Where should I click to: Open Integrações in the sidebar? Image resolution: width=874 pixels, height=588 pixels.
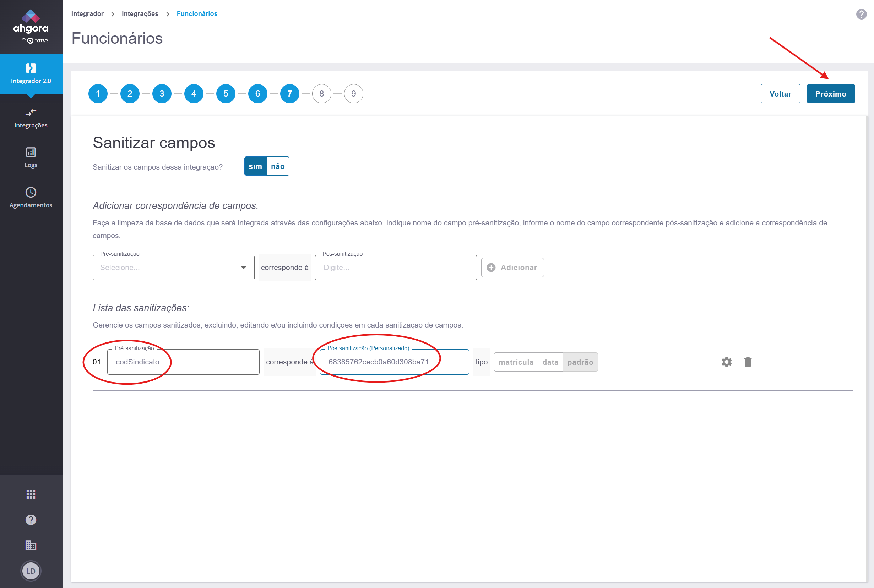tap(31, 118)
